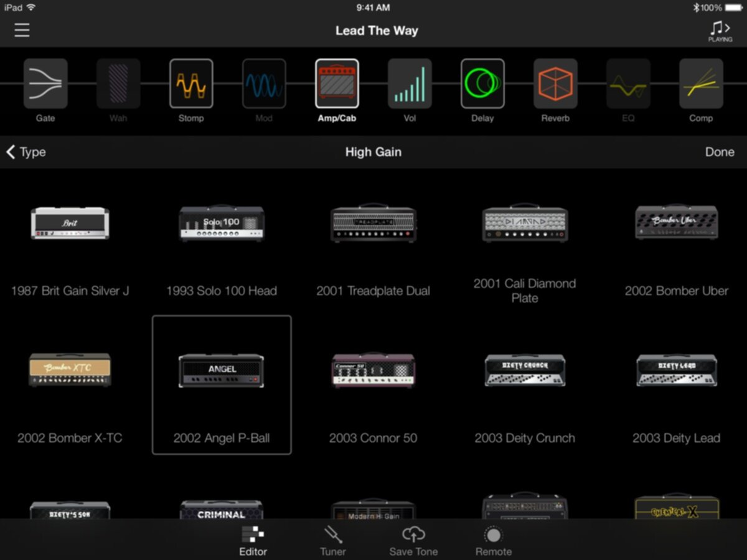Enable the disabled Mod block
747x560 pixels.
click(264, 84)
